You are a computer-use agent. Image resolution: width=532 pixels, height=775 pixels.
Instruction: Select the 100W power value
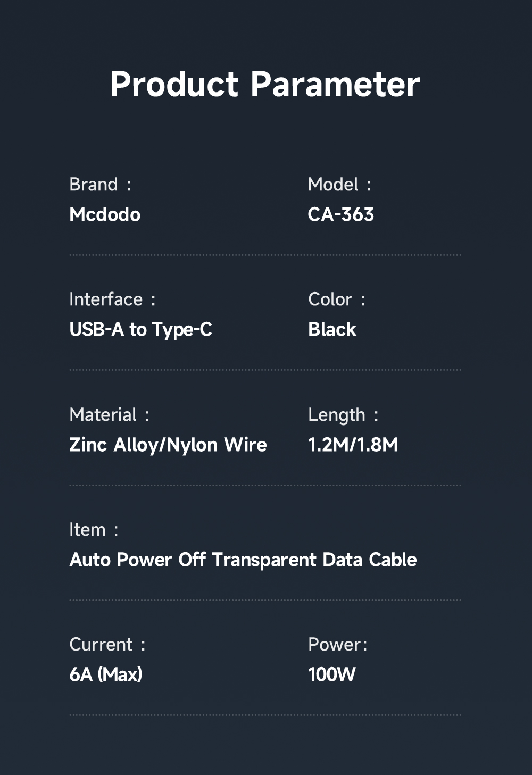pyautogui.click(x=331, y=675)
